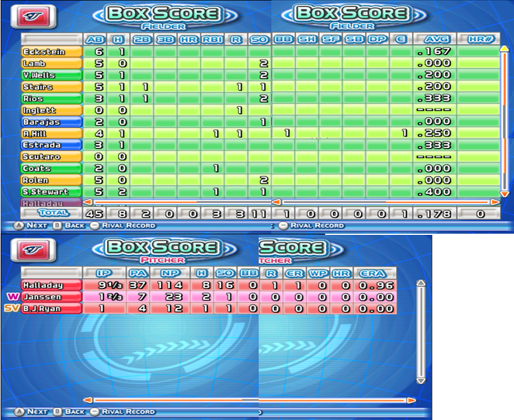Click the TOTAL row label
The width and height of the screenshot is (514, 420).
(x=51, y=213)
